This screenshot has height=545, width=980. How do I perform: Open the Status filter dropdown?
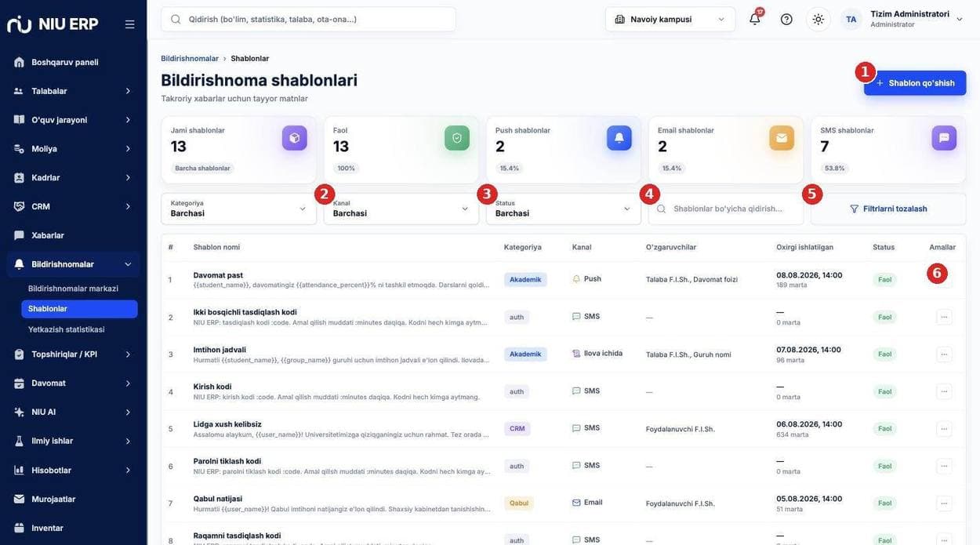click(564, 209)
